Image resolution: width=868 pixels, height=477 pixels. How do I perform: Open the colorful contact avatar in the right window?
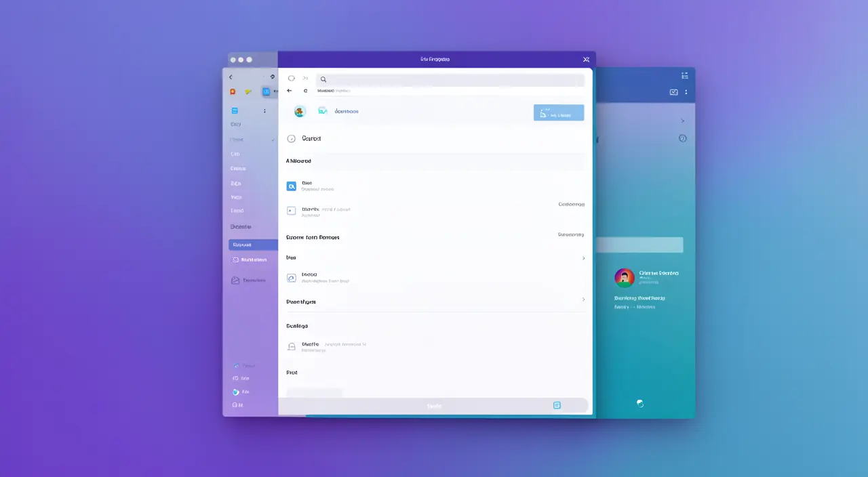pyautogui.click(x=625, y=278)
